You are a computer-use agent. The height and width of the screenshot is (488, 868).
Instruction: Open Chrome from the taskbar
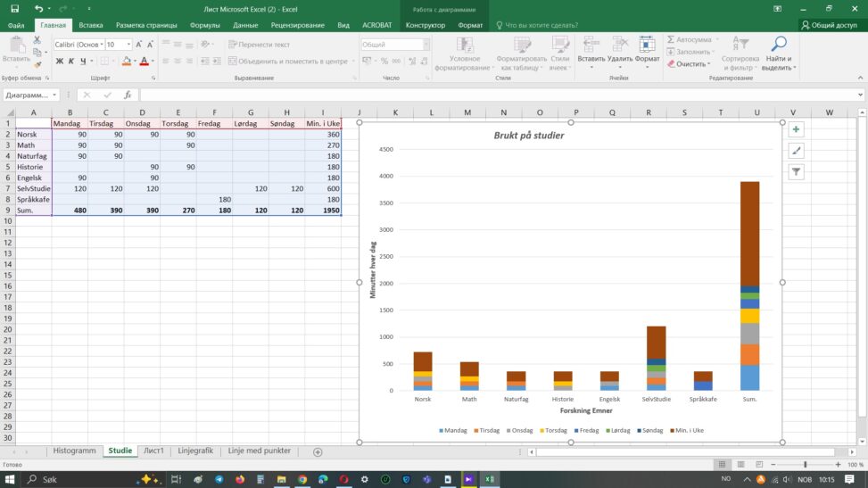tap(302, 479)
